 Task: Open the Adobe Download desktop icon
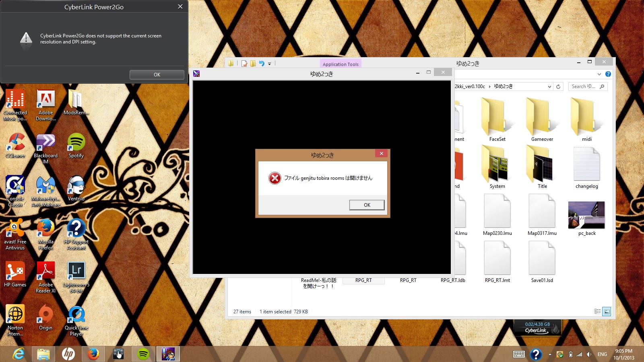click(x=46, y=105)
